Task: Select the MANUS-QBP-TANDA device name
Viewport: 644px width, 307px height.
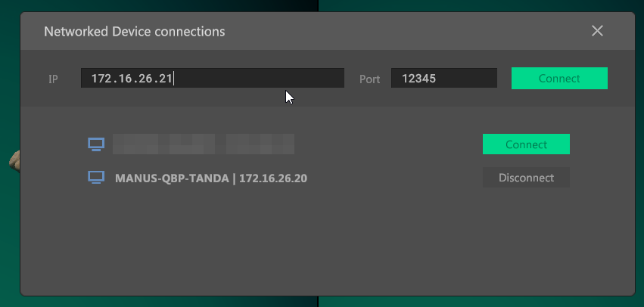Action: tap(173, 178)
